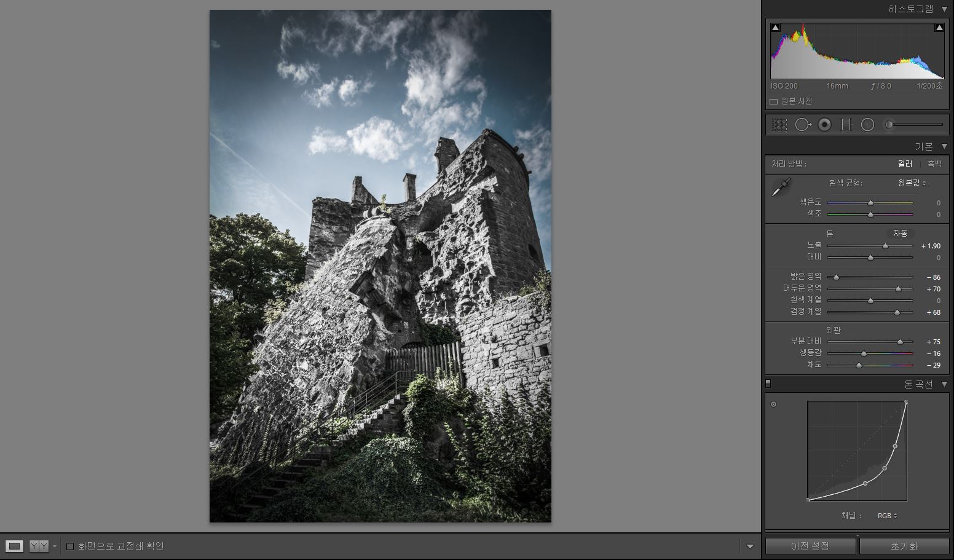Choose the Graduated Filter tool
The height and width of the screenshot is (560, 954).
(846, 125)
